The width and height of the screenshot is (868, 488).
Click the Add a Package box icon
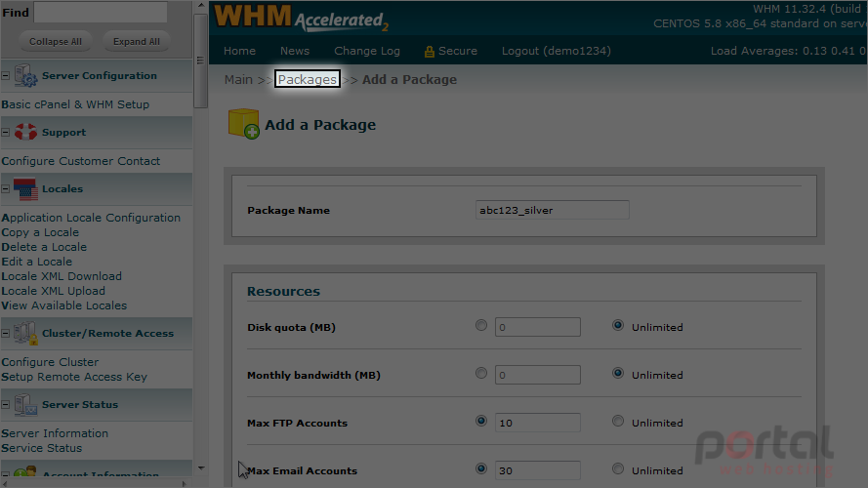(243, 124)
